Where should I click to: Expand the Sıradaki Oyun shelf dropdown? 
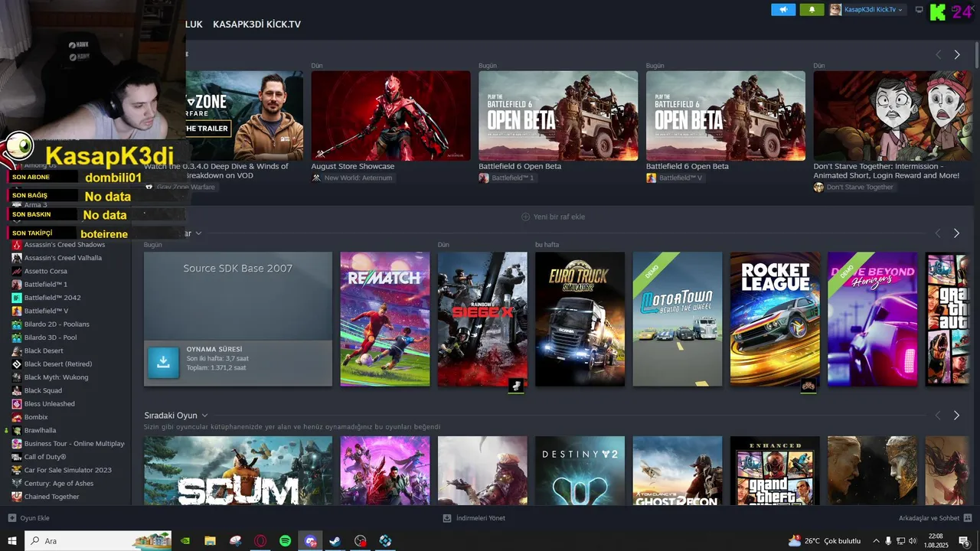pos(204,416)
